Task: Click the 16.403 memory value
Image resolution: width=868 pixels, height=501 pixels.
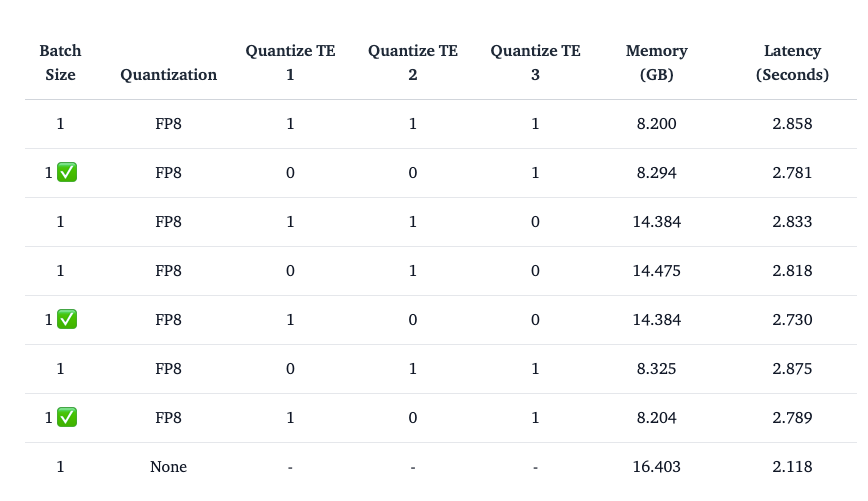Action: tap(656, 466)
